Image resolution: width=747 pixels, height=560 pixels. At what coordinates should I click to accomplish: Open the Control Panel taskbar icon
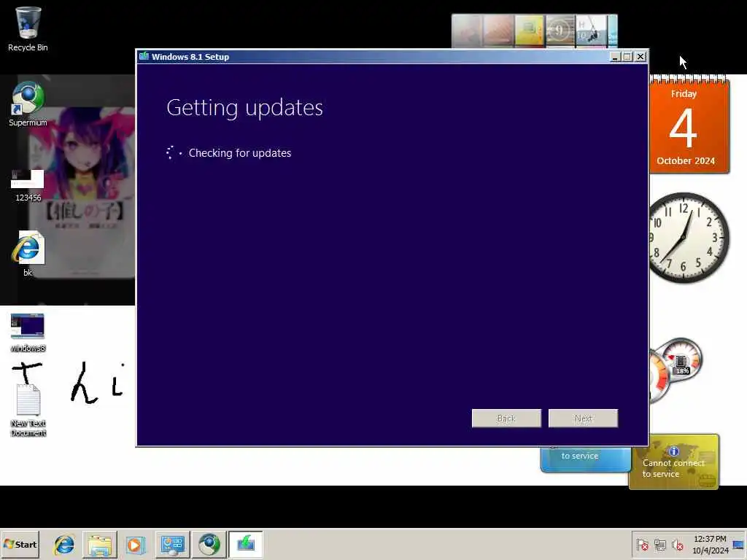point(172,544)
